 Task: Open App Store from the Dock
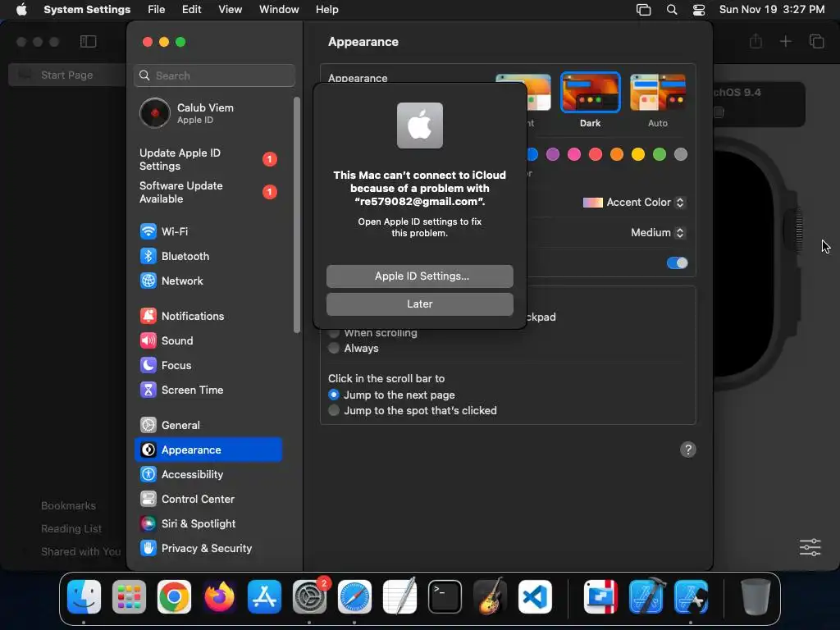tap(264, 597)
